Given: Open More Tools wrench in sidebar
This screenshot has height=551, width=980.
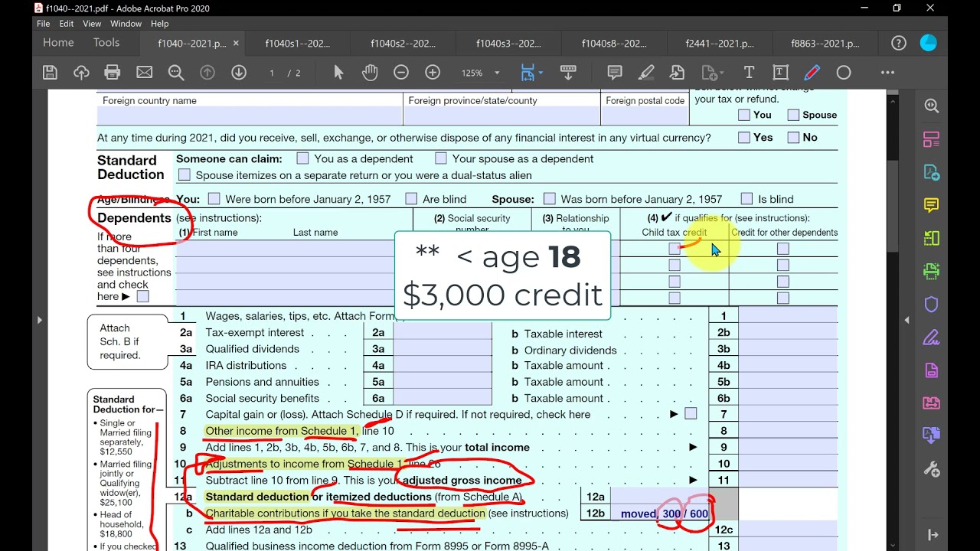Looking at the screenshot, I should [x=932, y=469].
